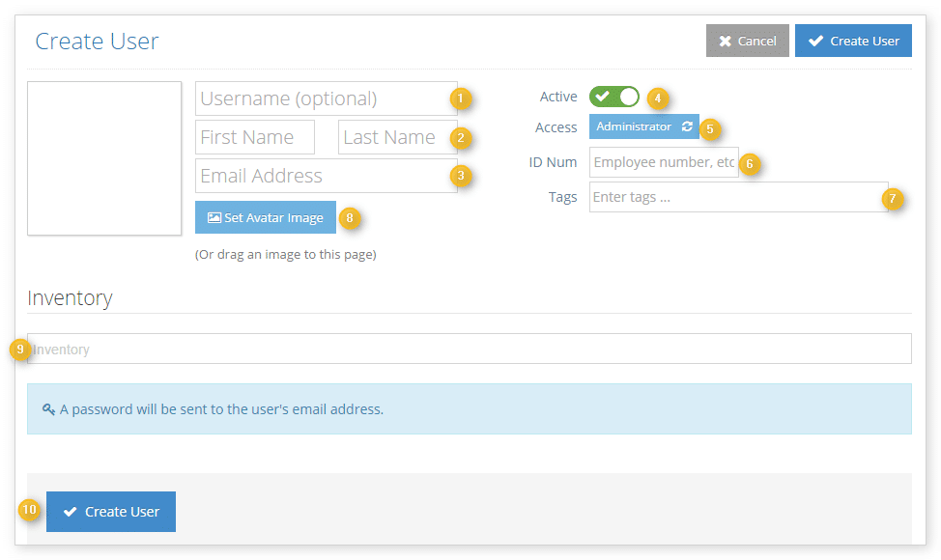Cancel creating the user
Viewport: 941px width, 560px height.
[x=747, y=41]
